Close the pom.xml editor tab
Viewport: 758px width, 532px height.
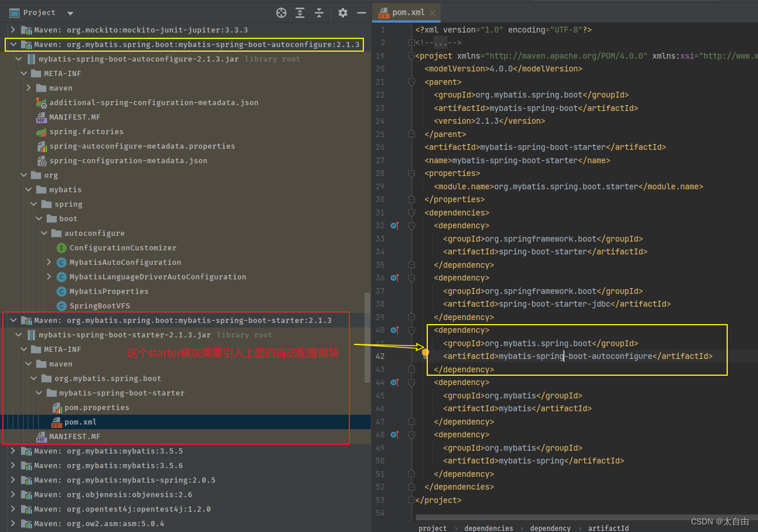tap(433, 12)
